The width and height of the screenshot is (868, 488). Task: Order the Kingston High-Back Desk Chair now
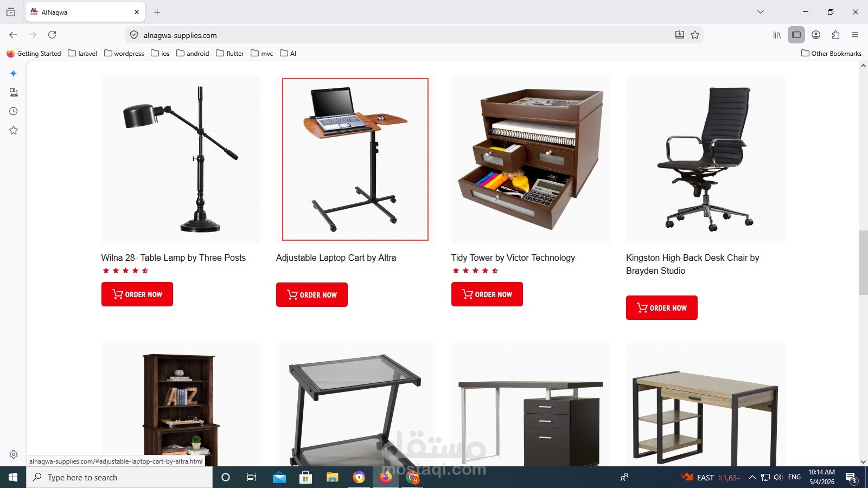point(662,307)
